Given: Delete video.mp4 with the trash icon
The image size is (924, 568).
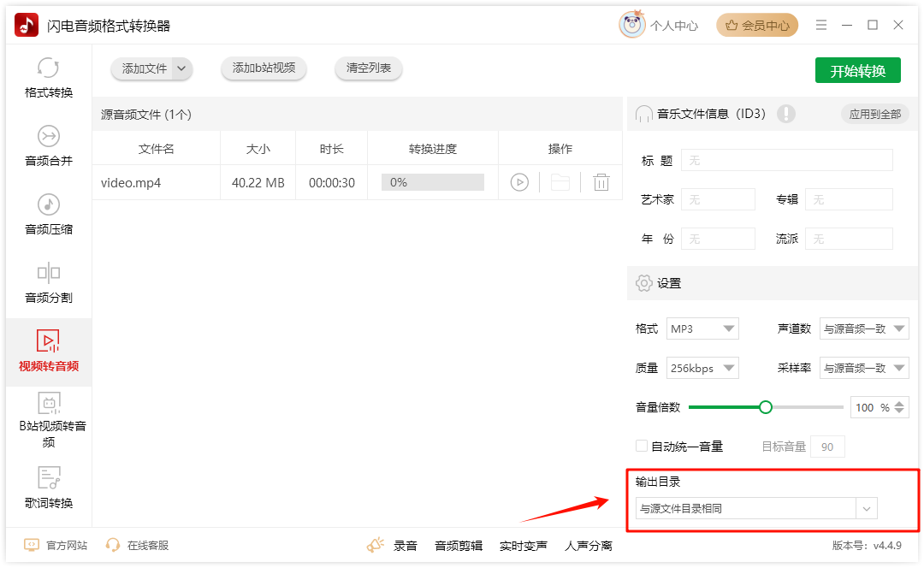Looking at the screenshot, I should (x=601, y=183).
